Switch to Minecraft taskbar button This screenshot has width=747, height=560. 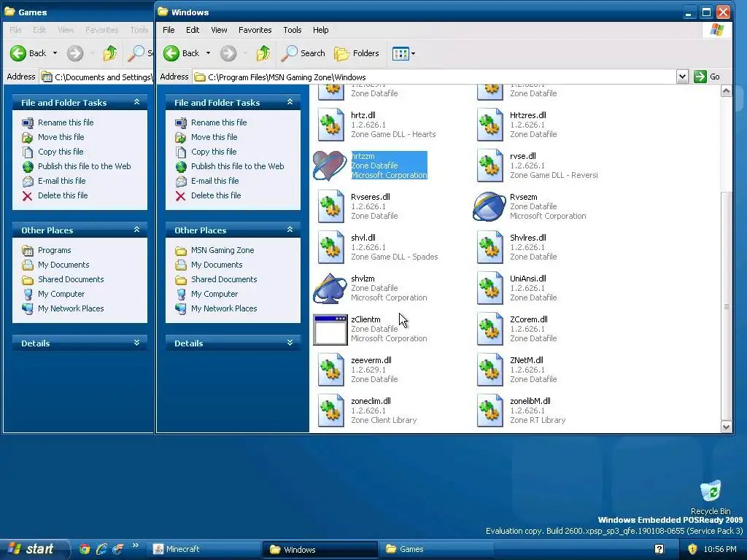[204, 550]
